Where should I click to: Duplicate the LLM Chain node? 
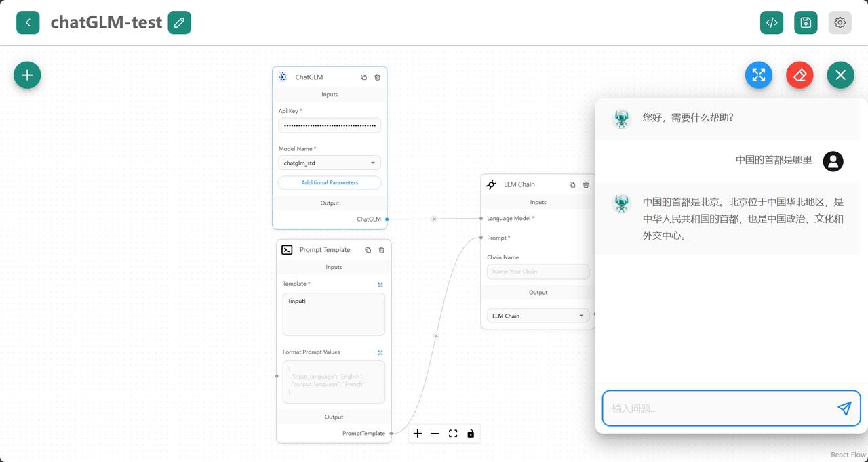572,184
